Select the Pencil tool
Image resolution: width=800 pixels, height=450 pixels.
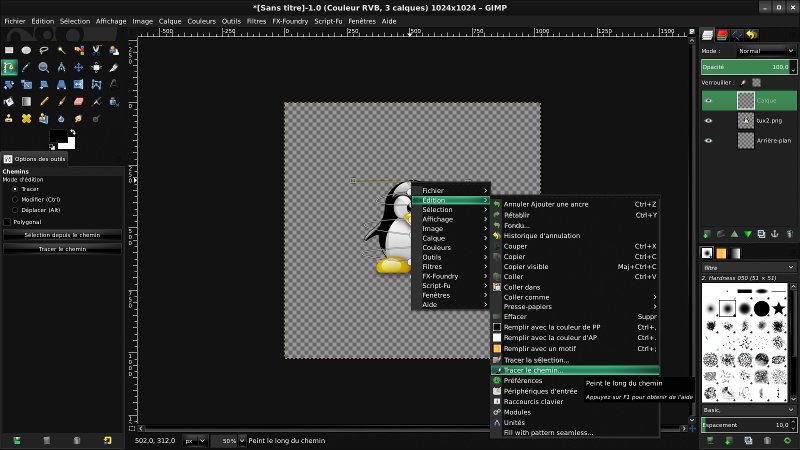(x=44, y=102)
